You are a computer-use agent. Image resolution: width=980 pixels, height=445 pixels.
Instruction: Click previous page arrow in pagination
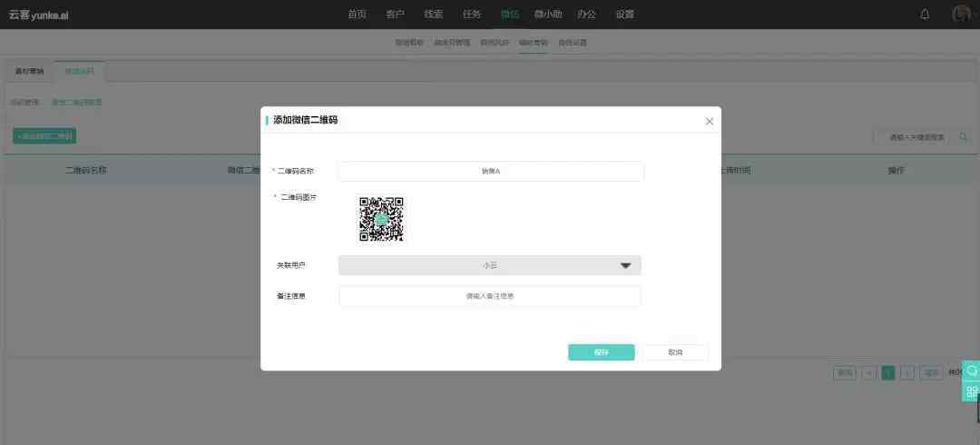tap(868, 373)
